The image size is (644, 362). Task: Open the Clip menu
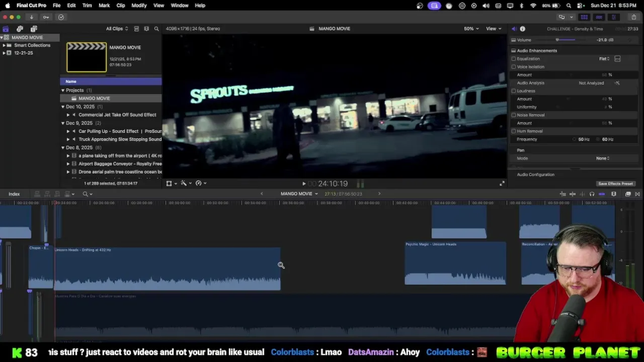pos(121,6)
